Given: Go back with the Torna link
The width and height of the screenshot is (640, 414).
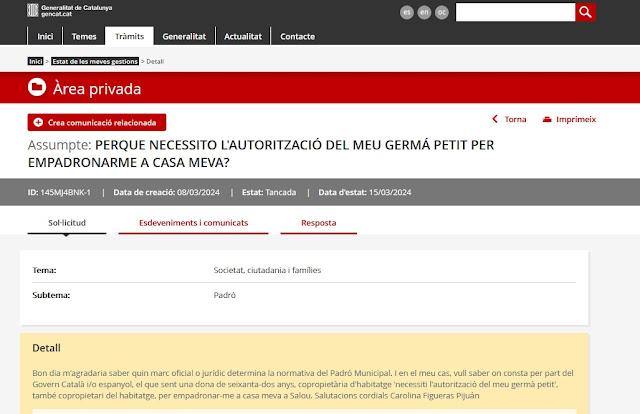Looking at the screenshot, I should [x=509, y=119].
